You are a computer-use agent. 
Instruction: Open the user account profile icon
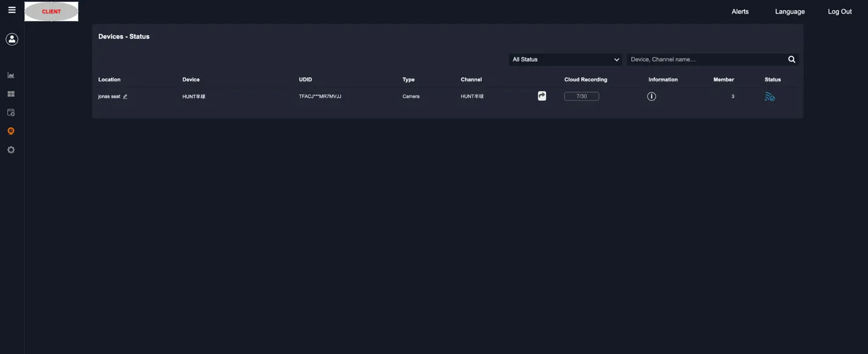11,38
